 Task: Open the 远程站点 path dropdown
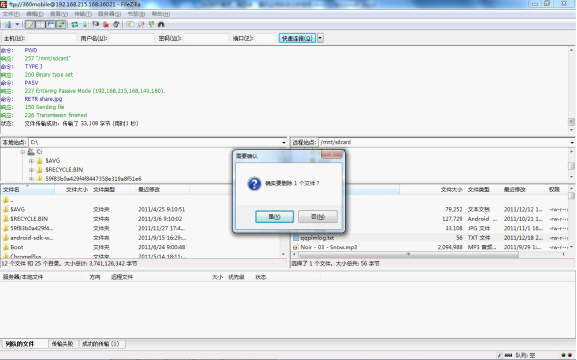[x=572, y=142]
